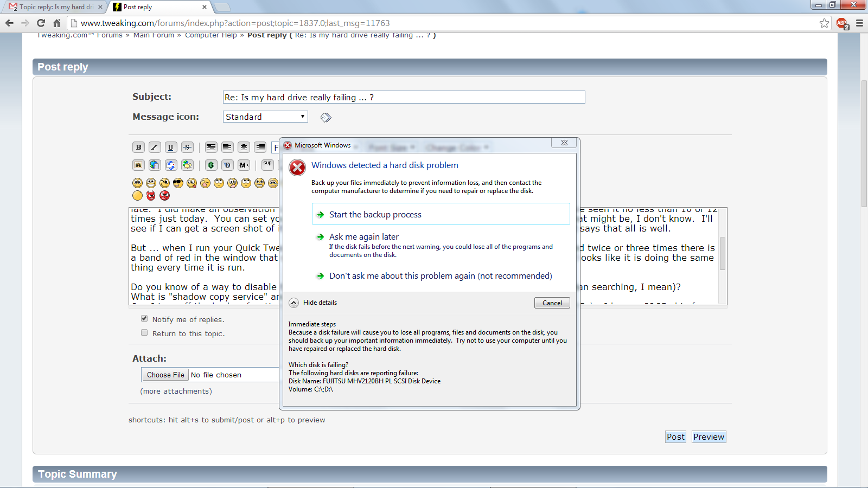Screen dimensions: 868x488
Task: Click into the Subject text field
Action: pos(404,97)
